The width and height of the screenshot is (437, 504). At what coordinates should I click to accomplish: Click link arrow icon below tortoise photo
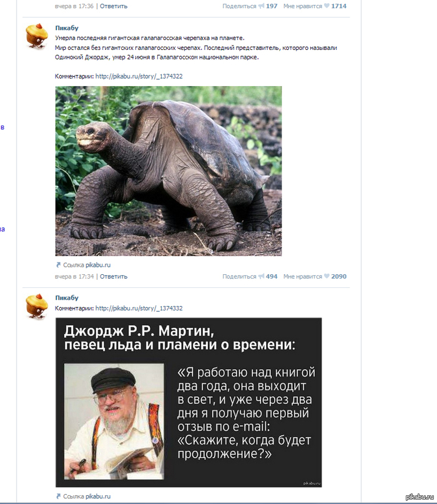point(58,265)
